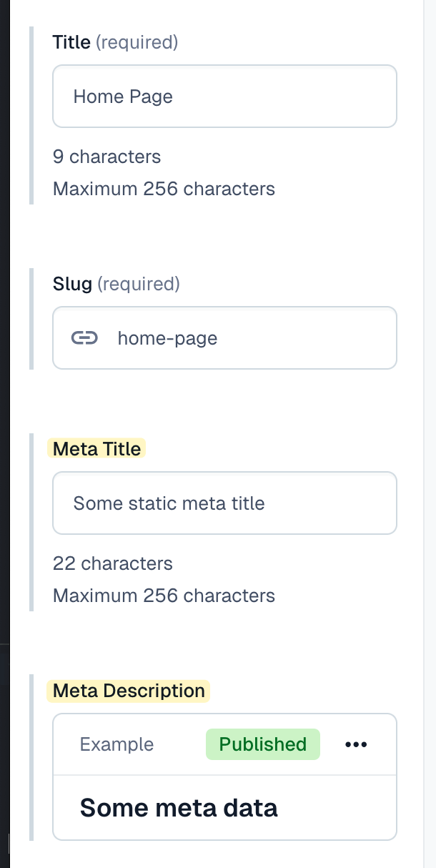
Task: Click the chain link icon in the slug field
Action: 84,337
